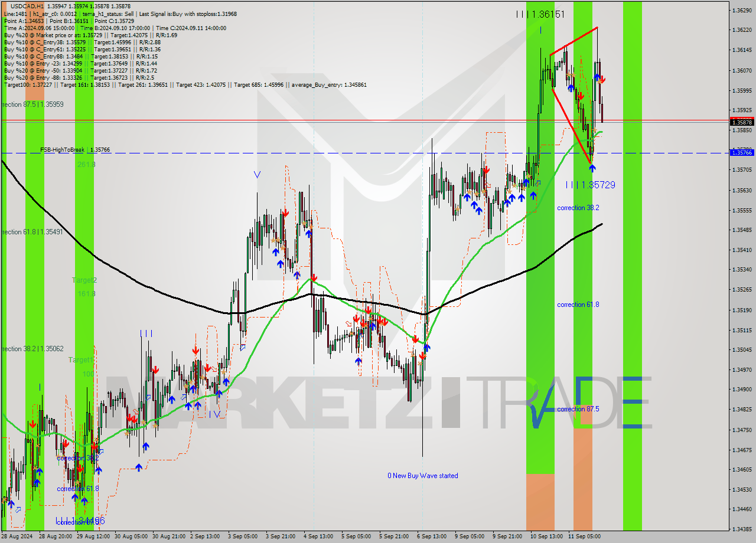Click the 'rection 61.8 | 1.35491' level label
Image resolution: width=756 pixels, height=543 pixels.
[32, 232]
